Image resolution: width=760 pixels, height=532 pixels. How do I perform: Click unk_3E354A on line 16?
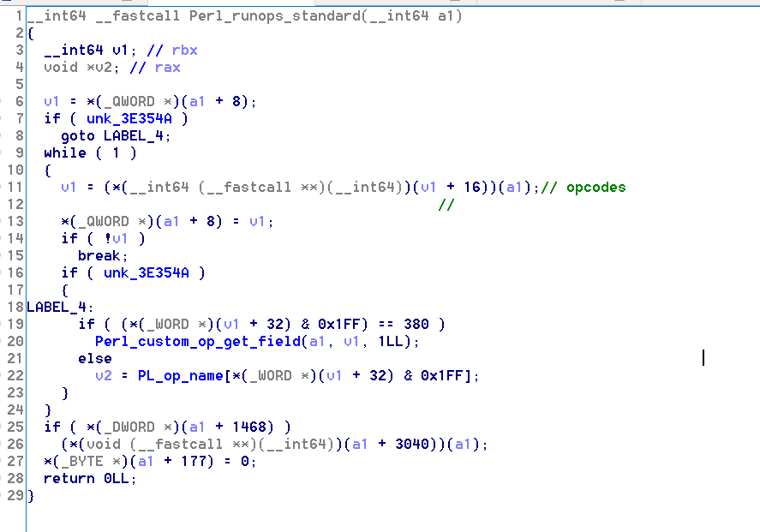click(x=146, y=272)
